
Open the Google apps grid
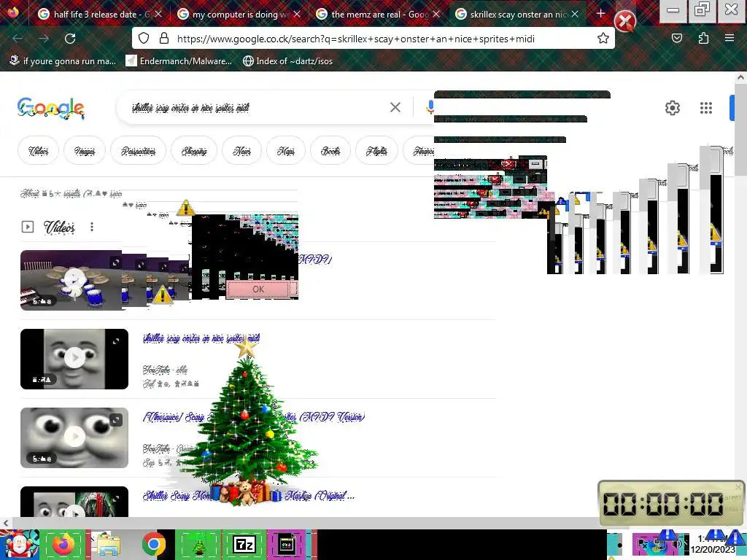[706, 108]
